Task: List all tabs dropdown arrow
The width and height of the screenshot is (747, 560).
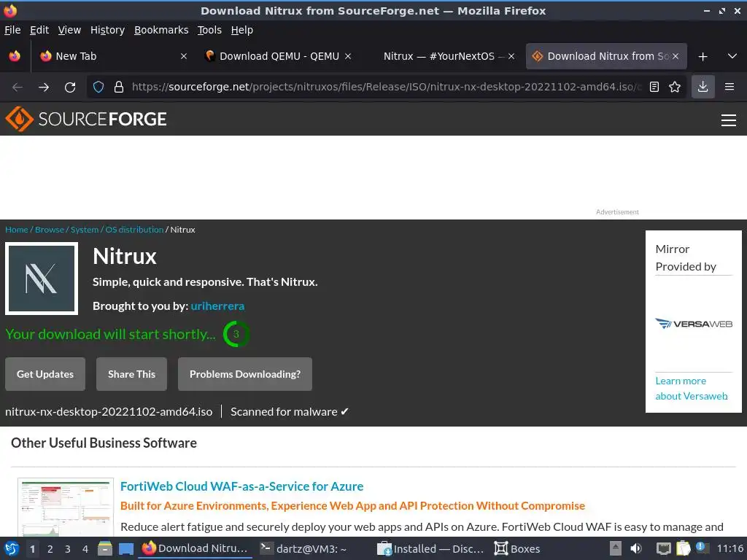Action: click(732, 56)
